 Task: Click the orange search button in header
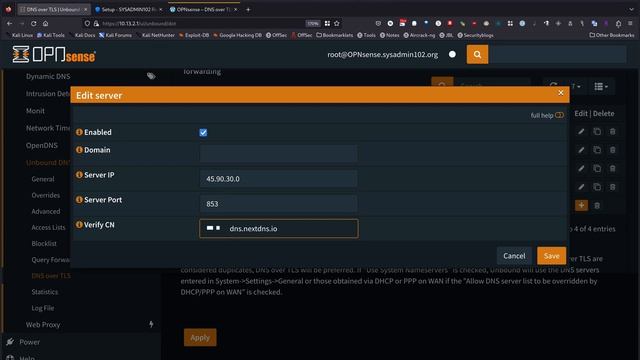point(477,54)
